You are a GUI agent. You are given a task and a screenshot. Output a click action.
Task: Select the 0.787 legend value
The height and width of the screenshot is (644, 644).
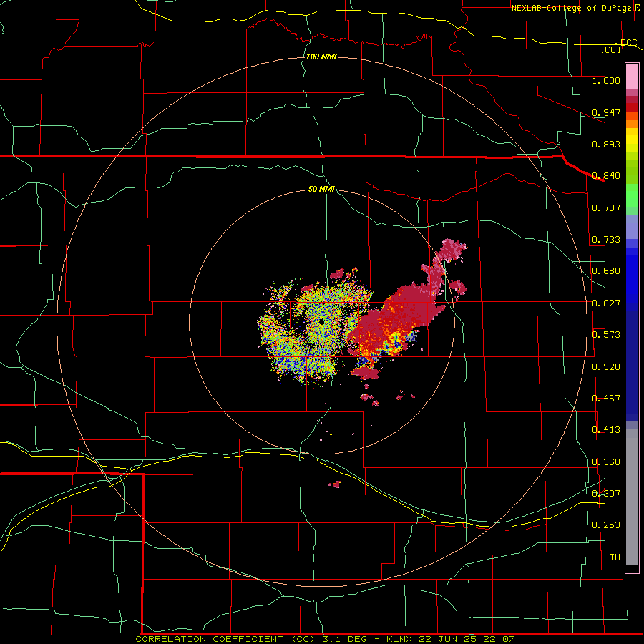point(606,208)
